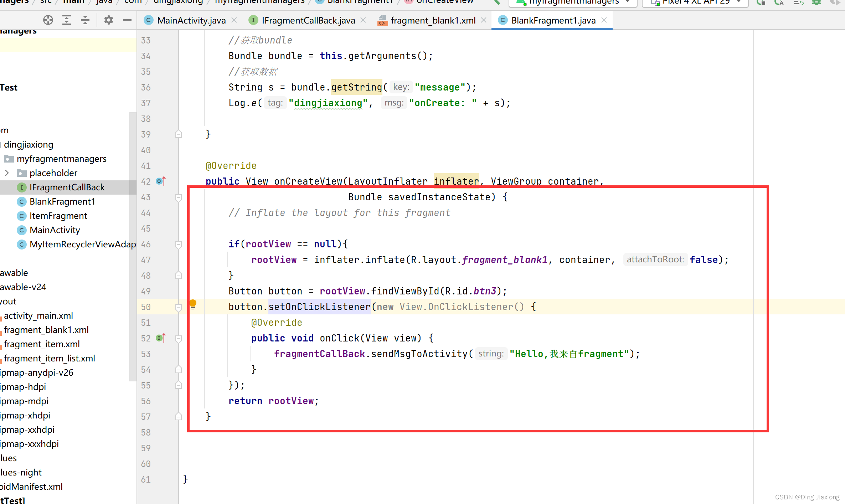The image size is (845, 504).
Task: Click line number 50 in gutter
Action: coord(146,307)
